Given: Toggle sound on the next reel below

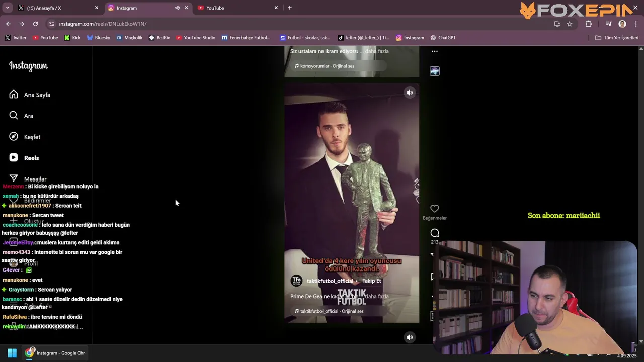Looking at the screenshot, I should point(410,337).
